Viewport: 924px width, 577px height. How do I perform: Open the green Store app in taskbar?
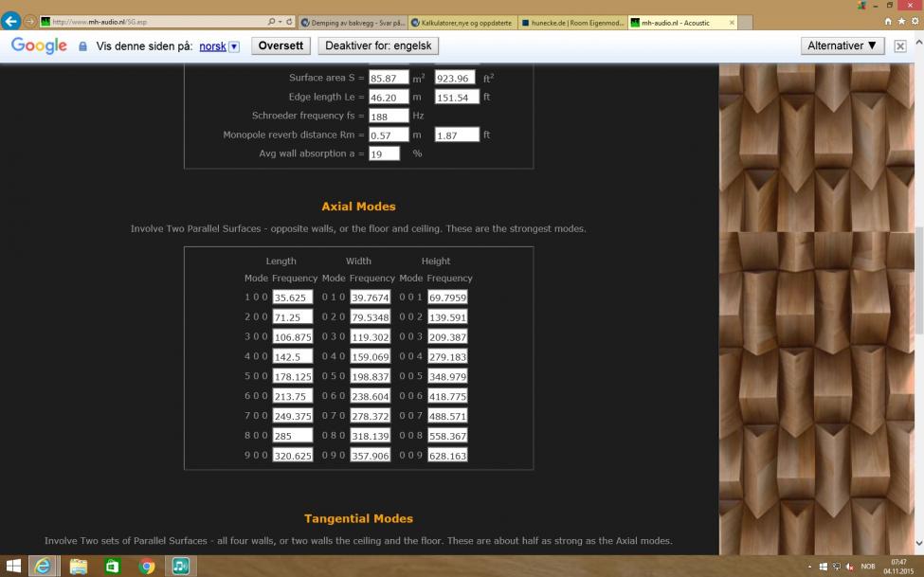(x=112, y=567)
